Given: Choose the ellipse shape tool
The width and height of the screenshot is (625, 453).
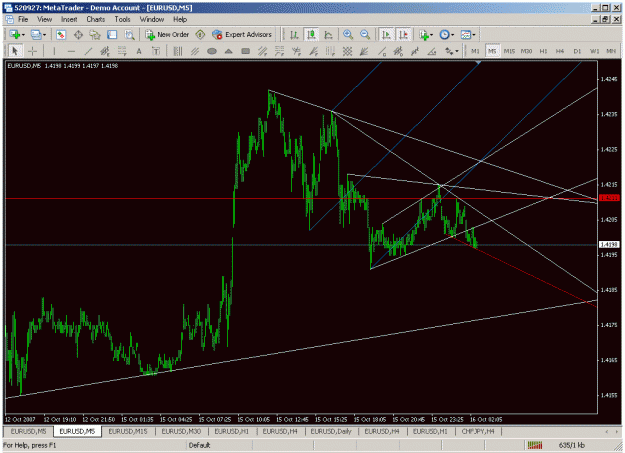Looking at the screenshot, I should pos(212,51).
